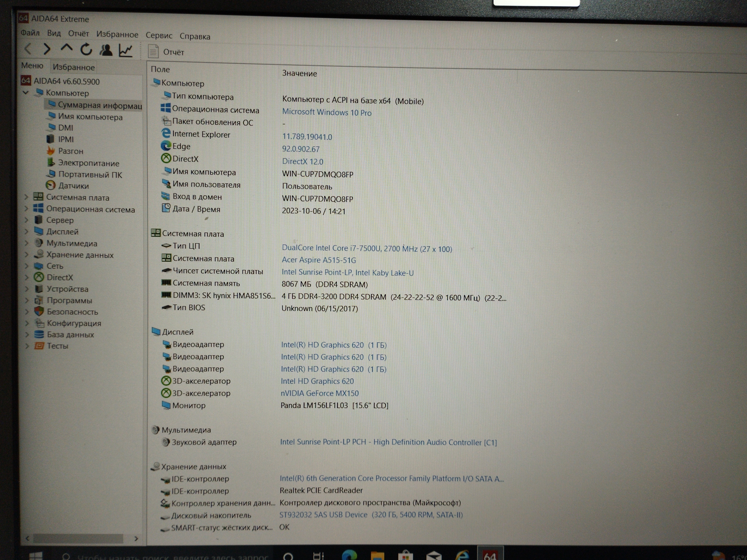This screenshot has width=747, height=560.
Task: Open the Файл menu
Action: coord(30,33)
